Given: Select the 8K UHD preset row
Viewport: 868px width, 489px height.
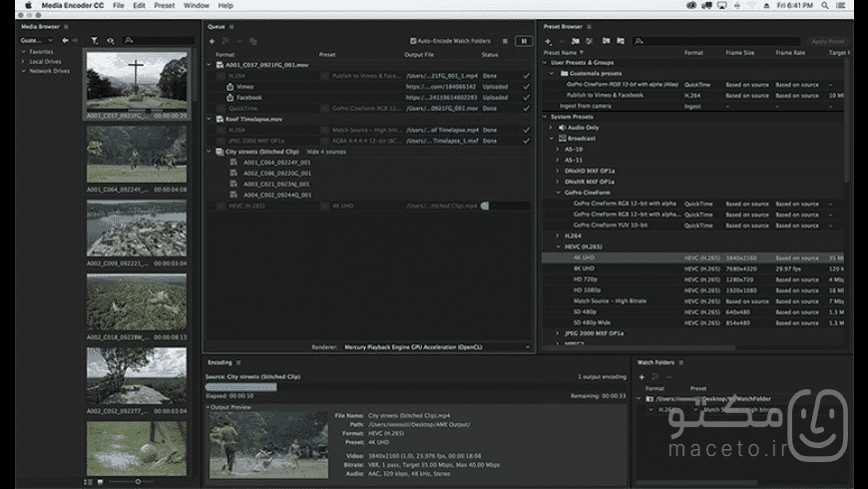Looking at the screenshot, I should coord(694,268).
